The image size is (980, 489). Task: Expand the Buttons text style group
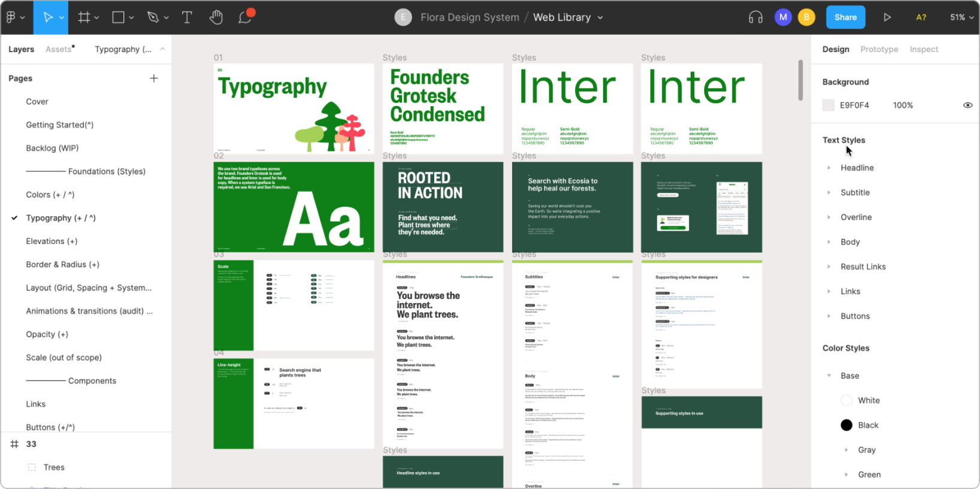tap(829, 316)
